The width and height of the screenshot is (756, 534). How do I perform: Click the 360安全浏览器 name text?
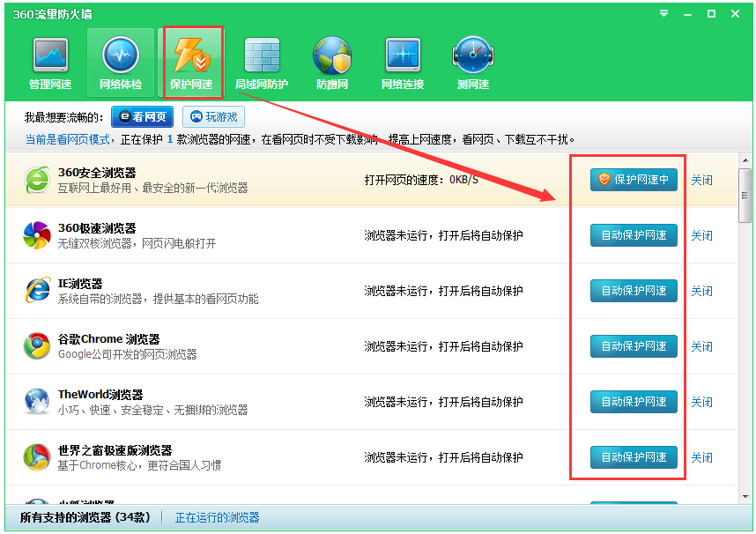point(97,173)
